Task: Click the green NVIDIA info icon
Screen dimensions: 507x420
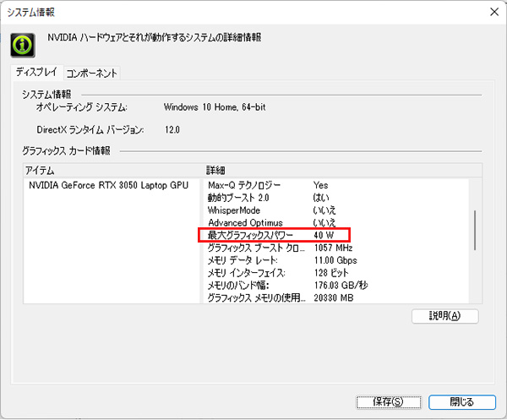Action: pos(23,46)
